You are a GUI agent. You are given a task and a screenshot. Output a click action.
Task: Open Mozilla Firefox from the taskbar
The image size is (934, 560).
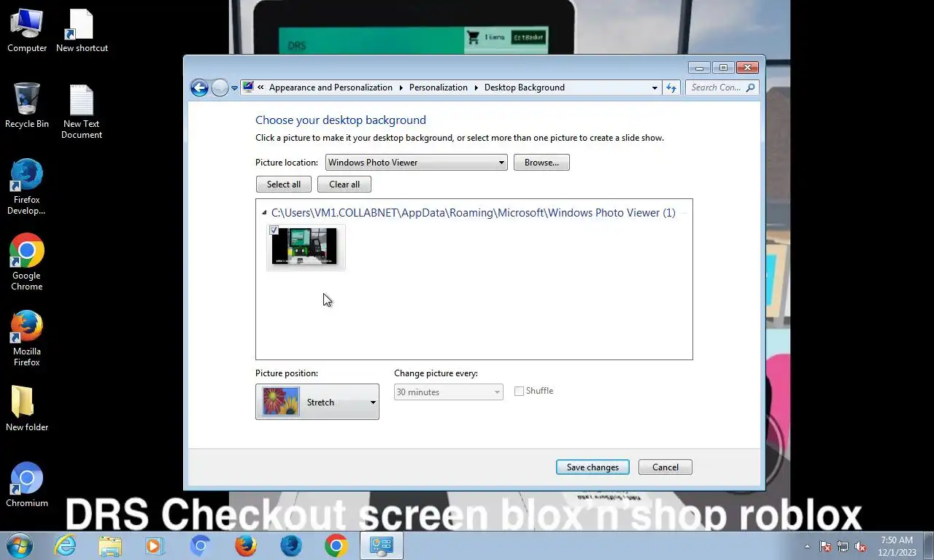click(246, 545)
